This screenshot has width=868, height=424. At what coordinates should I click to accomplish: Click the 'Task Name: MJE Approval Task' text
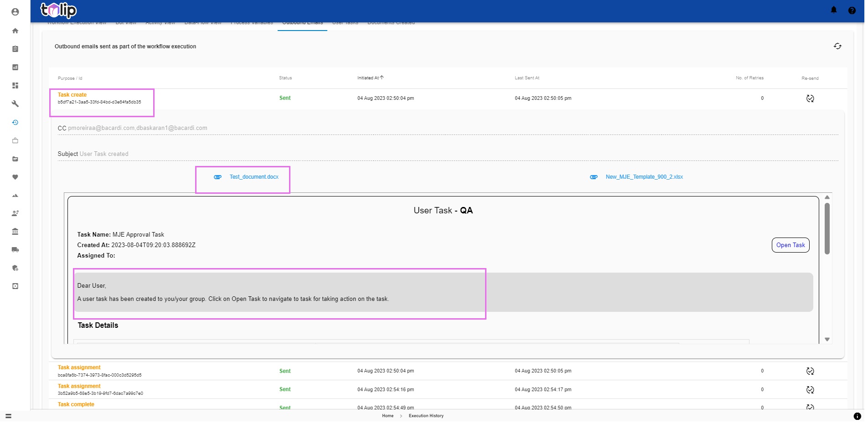pos(121,235)
